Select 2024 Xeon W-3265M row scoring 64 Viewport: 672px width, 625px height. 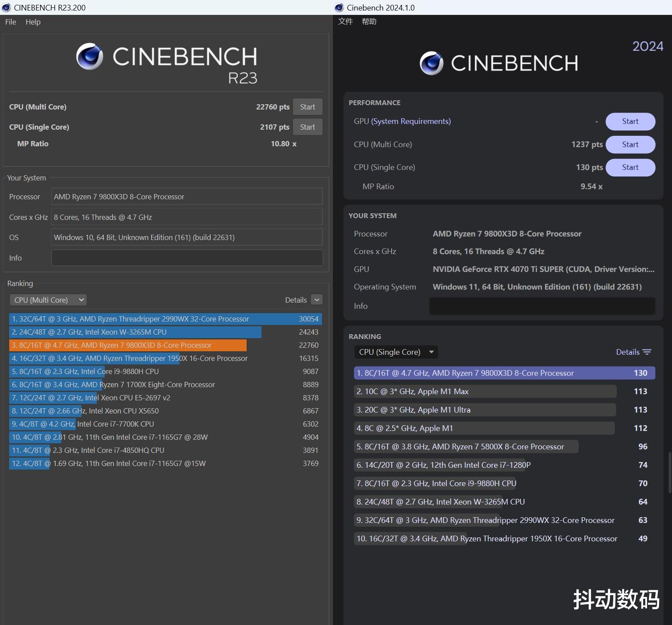505,502
